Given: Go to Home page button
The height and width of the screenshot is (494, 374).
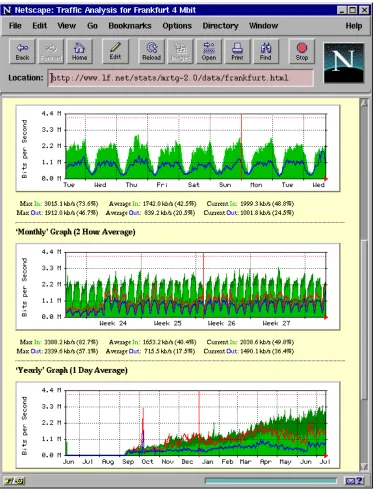Looking at the screenshot, I should point(79,52).
